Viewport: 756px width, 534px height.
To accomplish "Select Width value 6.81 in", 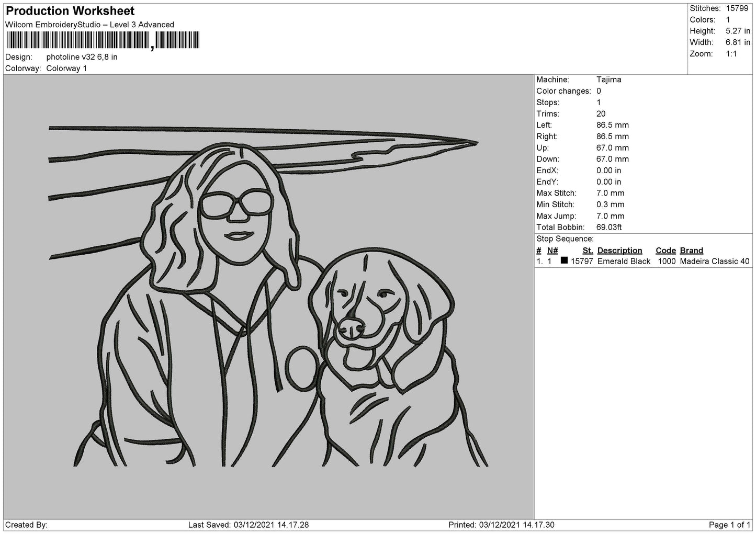I will coord(738,42).
